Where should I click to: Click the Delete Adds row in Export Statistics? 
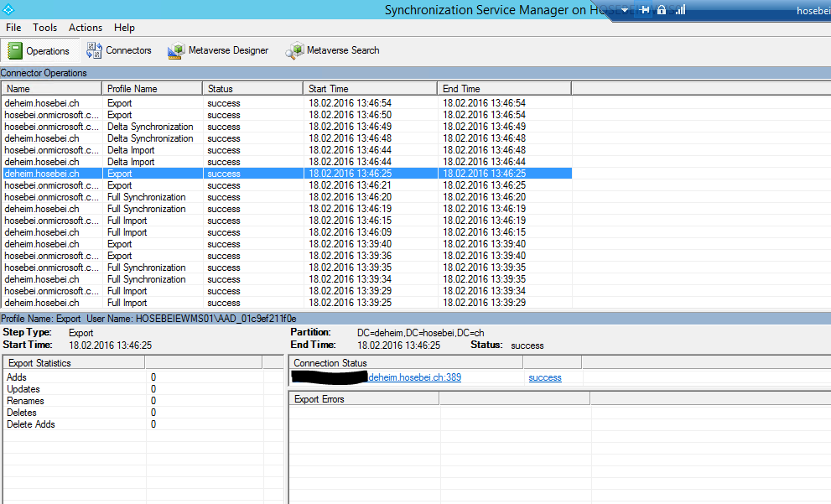click(x=143, y=424)
